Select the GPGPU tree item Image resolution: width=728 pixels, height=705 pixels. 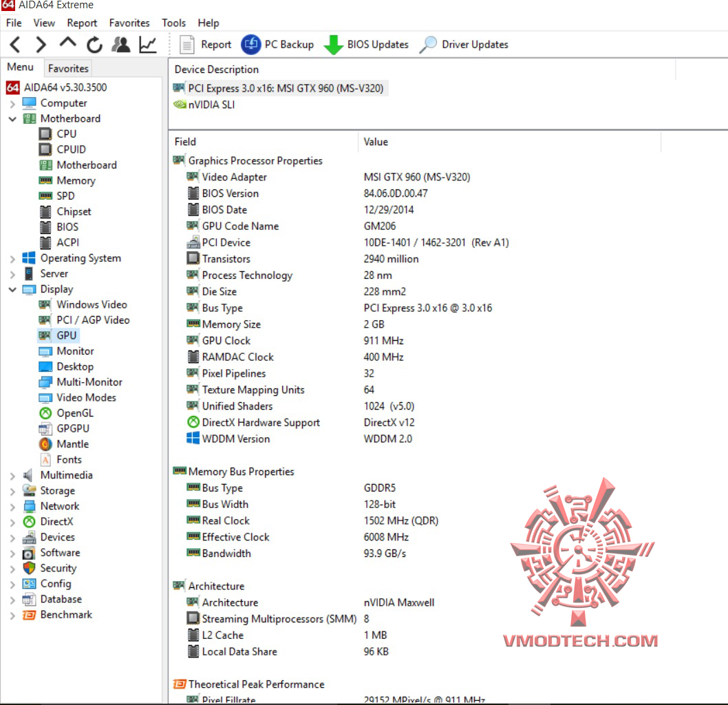click(65, 429)
